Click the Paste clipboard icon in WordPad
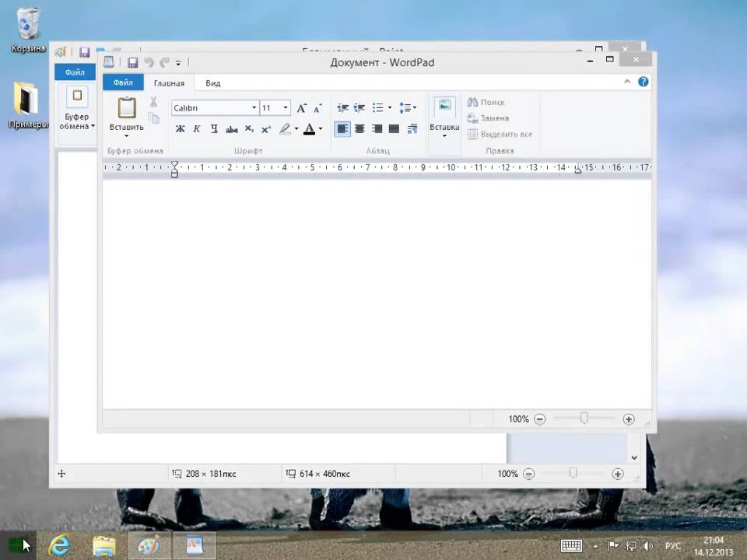The height and width of the screenshot is (560, 747). click(127, 107)
